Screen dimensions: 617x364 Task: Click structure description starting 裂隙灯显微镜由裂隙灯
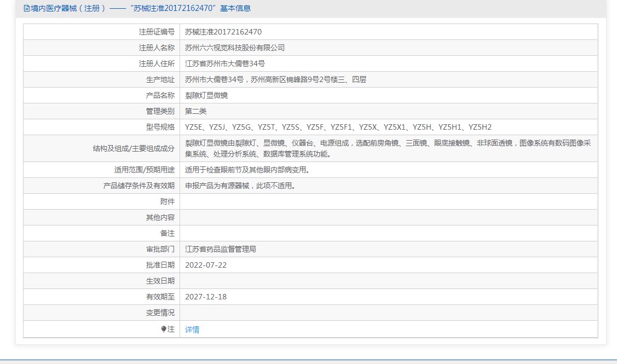[388, 148]
